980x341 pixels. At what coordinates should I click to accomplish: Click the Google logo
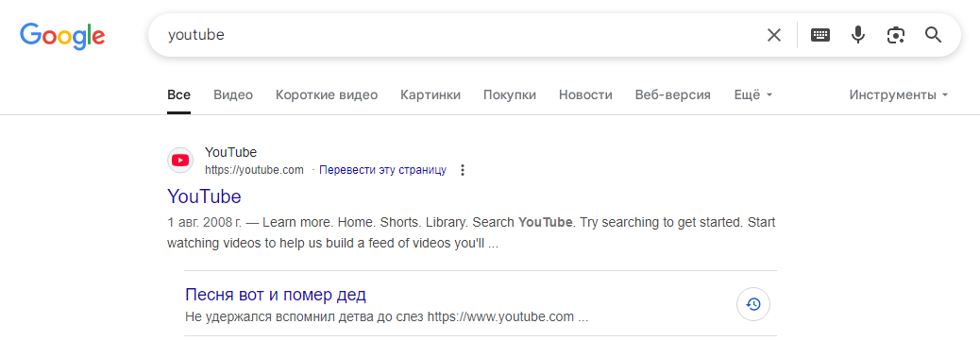pyautogui.click(x=62, y=36)
